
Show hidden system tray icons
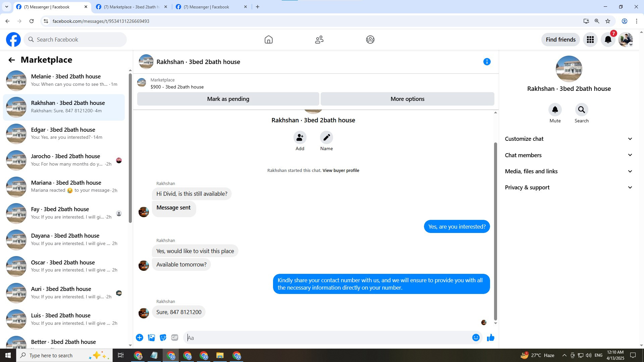click(564, 356)
